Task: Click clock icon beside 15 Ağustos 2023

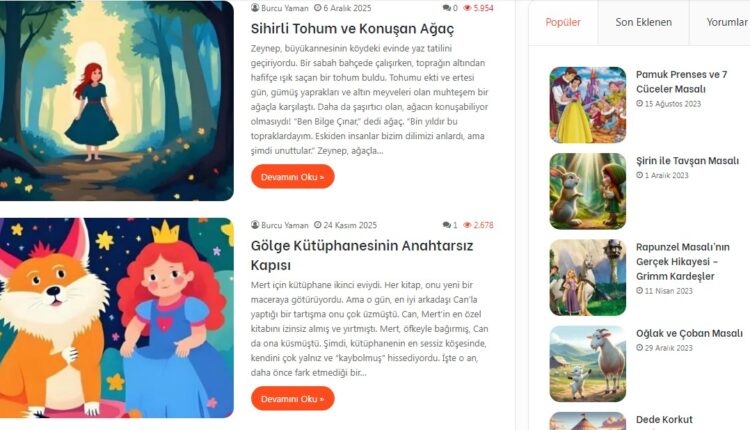Action: point(640,103)
